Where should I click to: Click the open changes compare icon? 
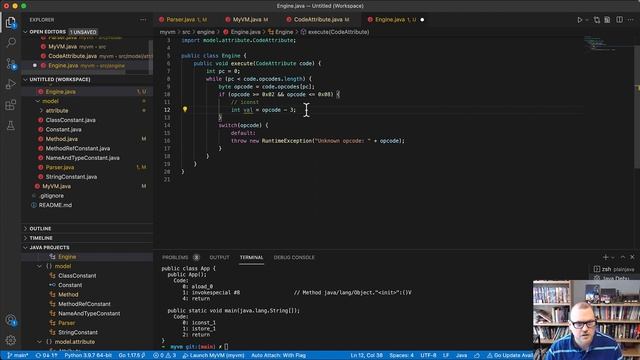point(597,20)
